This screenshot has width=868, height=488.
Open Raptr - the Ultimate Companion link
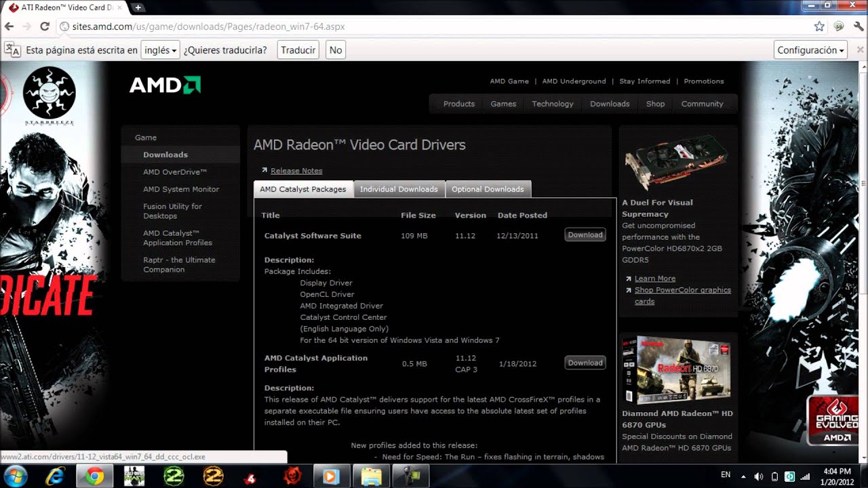coord(179,264)
